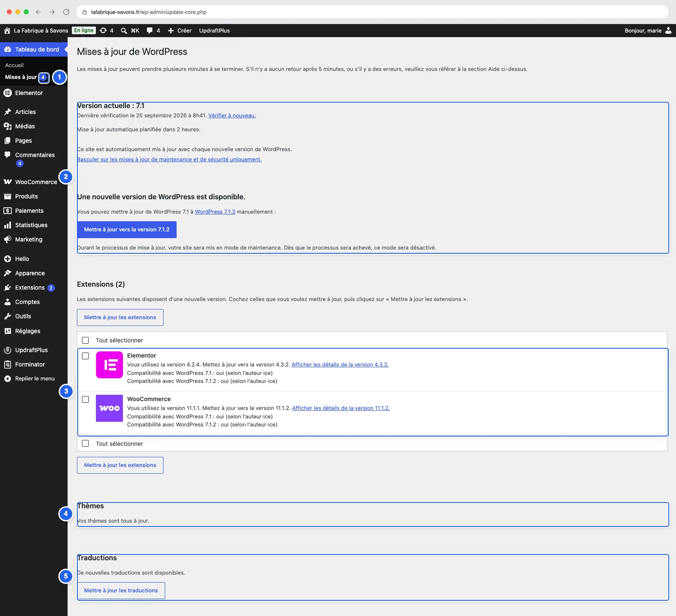Click Mettre à jour vers la version 7.1.2

(127, 230)
